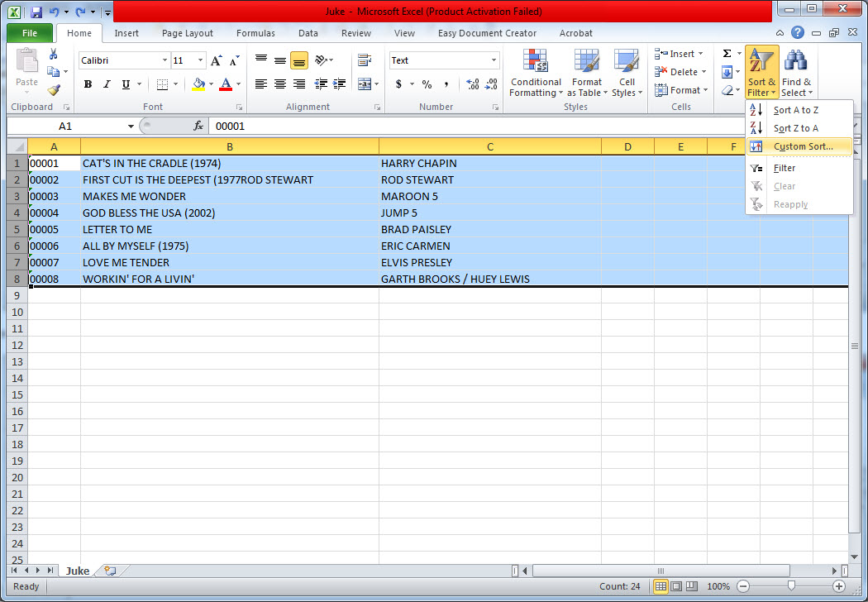
Task: Click the zoom slider handle
Action: pos(791,586)
